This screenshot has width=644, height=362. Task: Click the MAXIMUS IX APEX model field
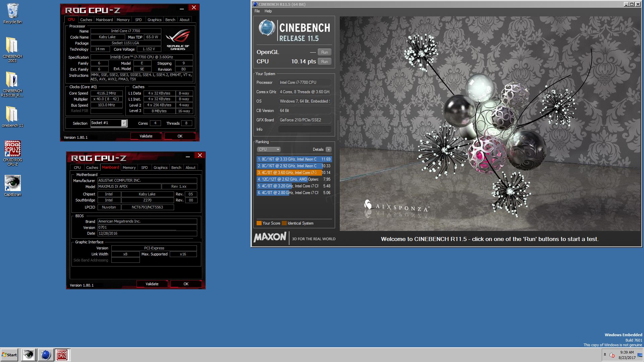(129, 187)
